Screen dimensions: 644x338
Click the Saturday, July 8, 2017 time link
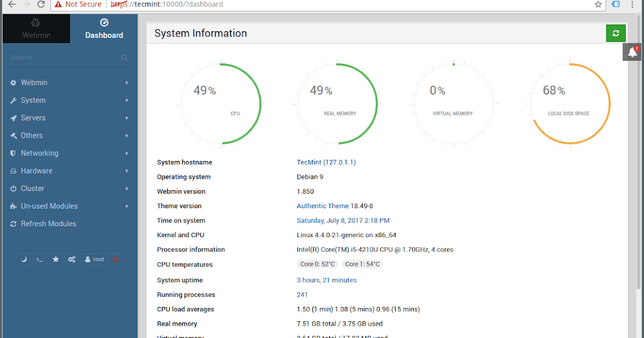(343, 221)
